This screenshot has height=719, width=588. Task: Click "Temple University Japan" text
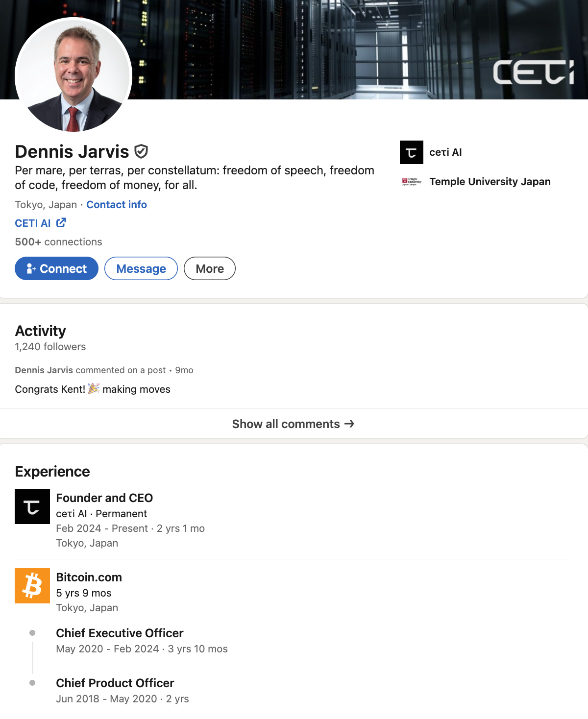click(490, 181)
